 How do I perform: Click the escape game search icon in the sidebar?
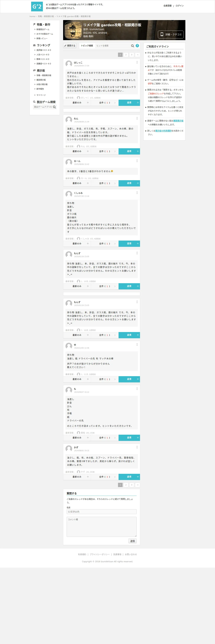pos(54,107)
